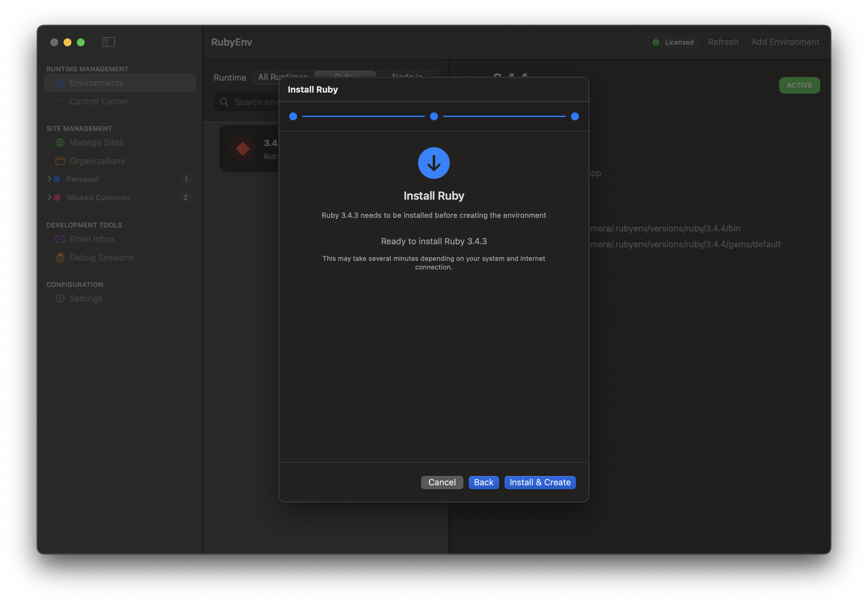Select the red Ruby environment icon
Viewport: 868px width, 603px height.
(243, 149)
